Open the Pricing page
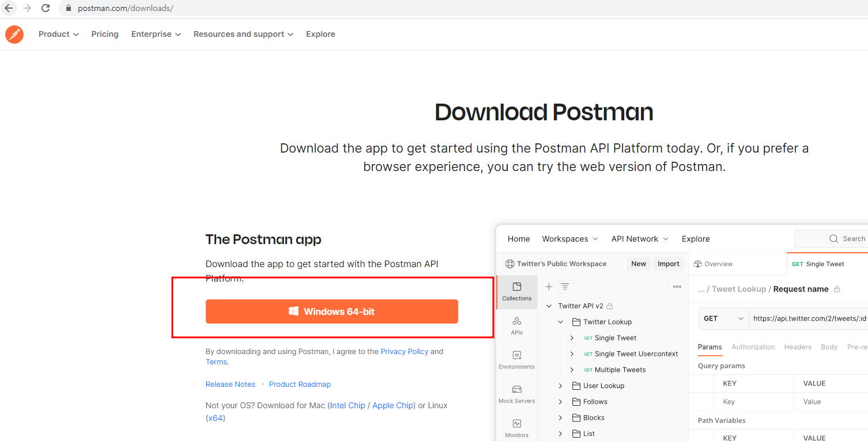 point(105,34)
